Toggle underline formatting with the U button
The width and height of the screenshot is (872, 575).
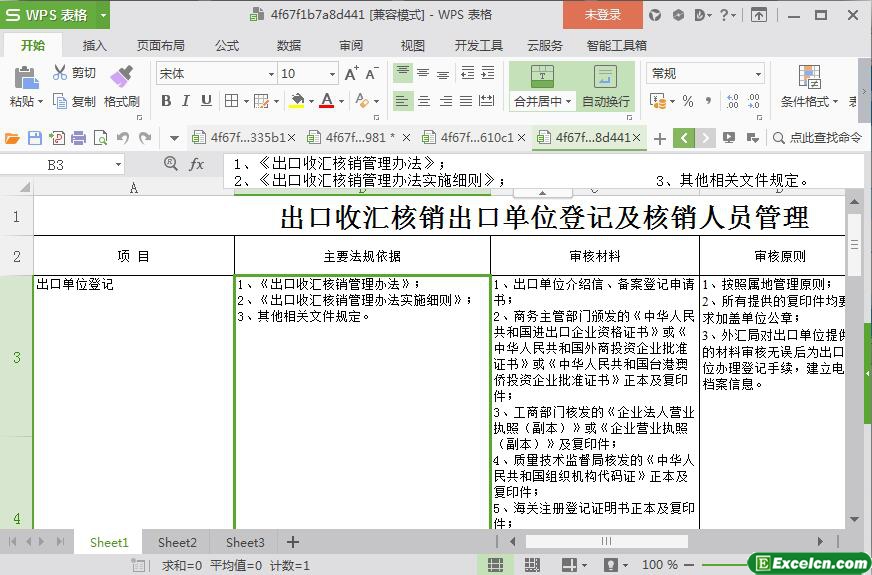point(206,100)
